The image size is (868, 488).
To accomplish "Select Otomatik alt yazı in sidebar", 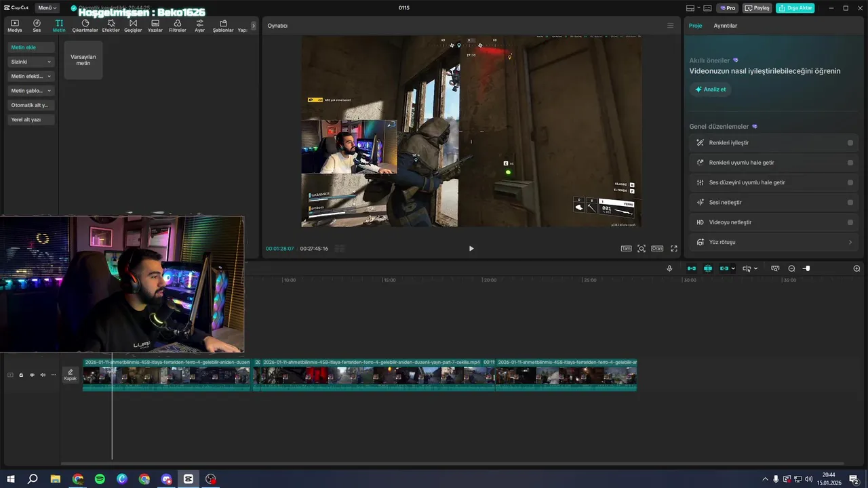I will pos(31,105).
